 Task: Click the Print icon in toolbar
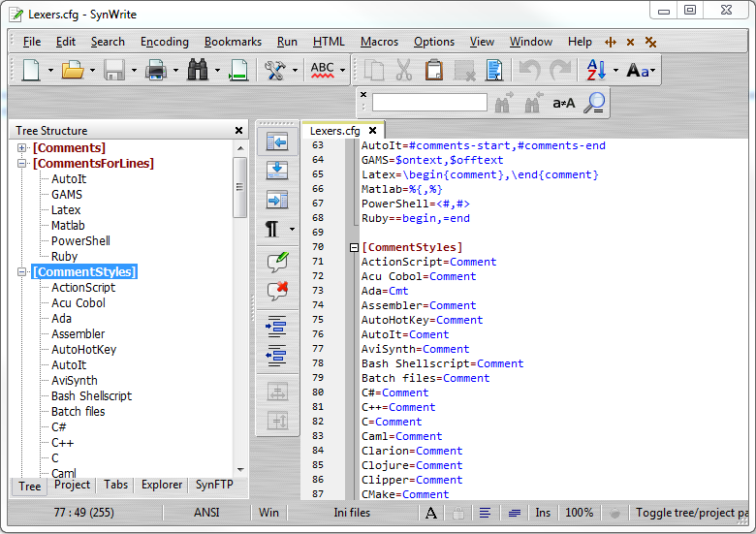(x=155, y=70)
